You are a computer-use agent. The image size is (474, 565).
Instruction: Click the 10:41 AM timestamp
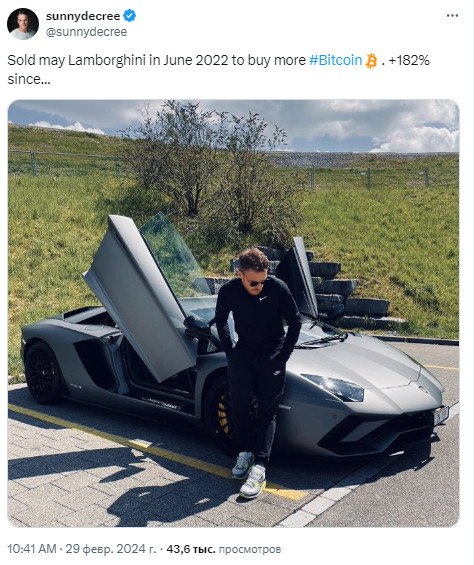pyautogui.click(x=32, y=549)
